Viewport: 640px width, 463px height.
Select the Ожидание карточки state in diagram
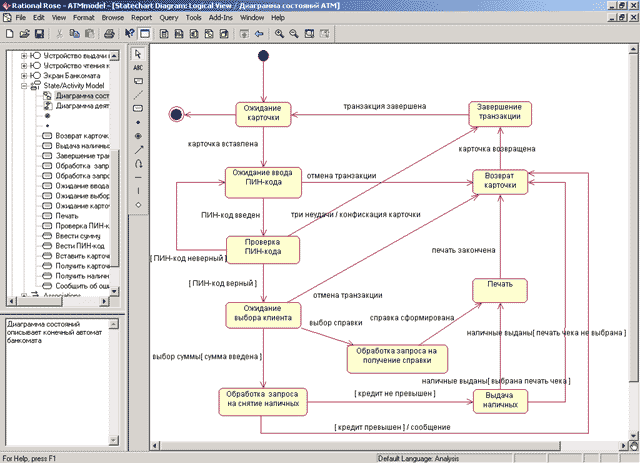263,114
